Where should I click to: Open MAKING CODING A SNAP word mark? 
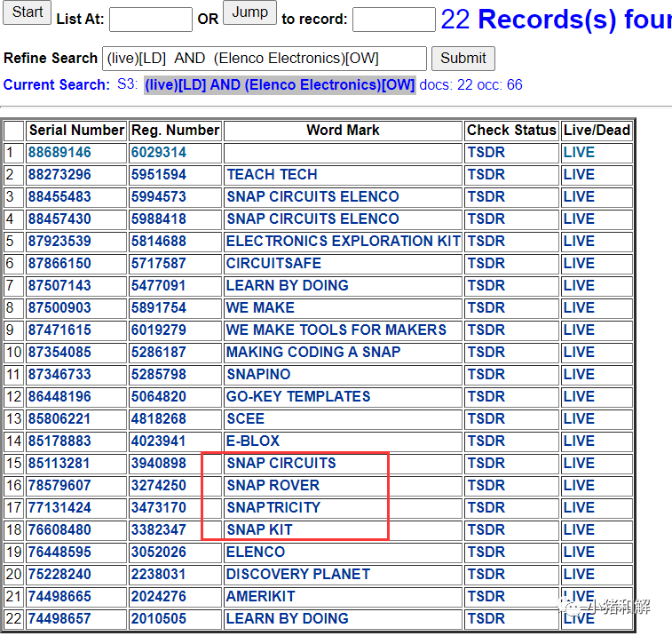point(313,353)
